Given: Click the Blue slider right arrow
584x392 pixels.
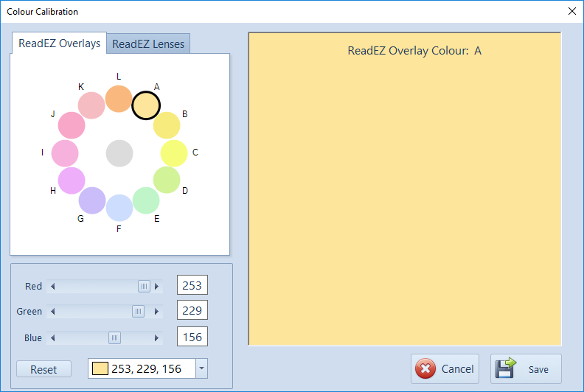Looking at the screenshot, I should 156,338.
